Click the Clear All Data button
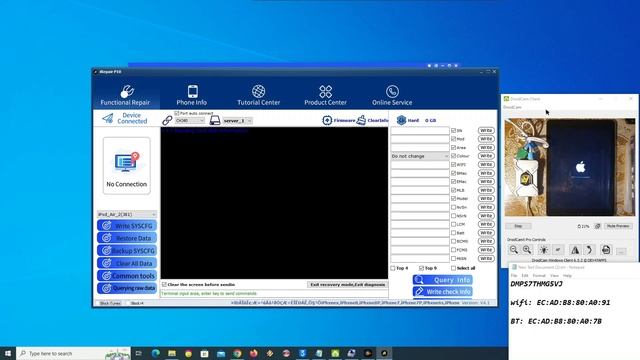Viewport: 640px width, 360px height. coord(127,263)
